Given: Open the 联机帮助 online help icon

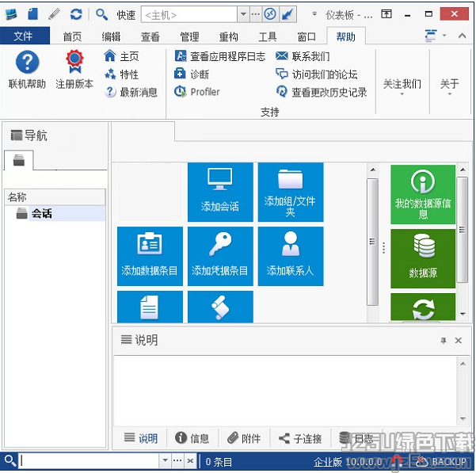Looking at the screenshot, I should coord(27,70).
